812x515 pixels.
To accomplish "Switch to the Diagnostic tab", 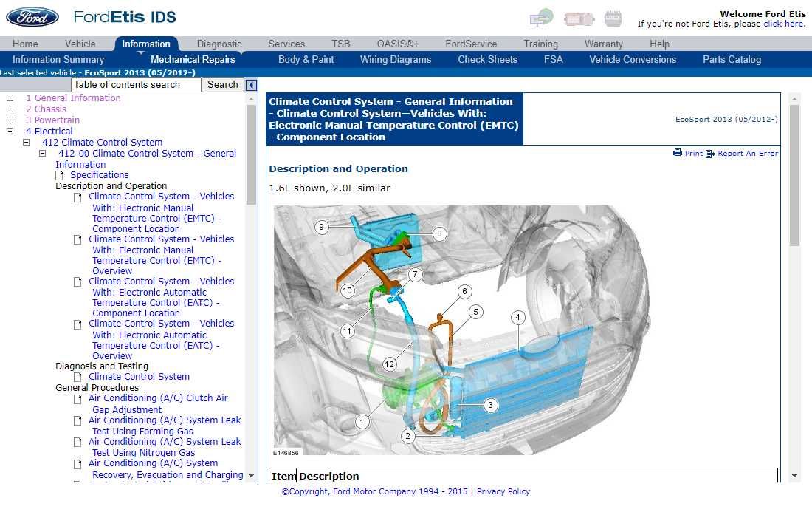I will [219, 44].
